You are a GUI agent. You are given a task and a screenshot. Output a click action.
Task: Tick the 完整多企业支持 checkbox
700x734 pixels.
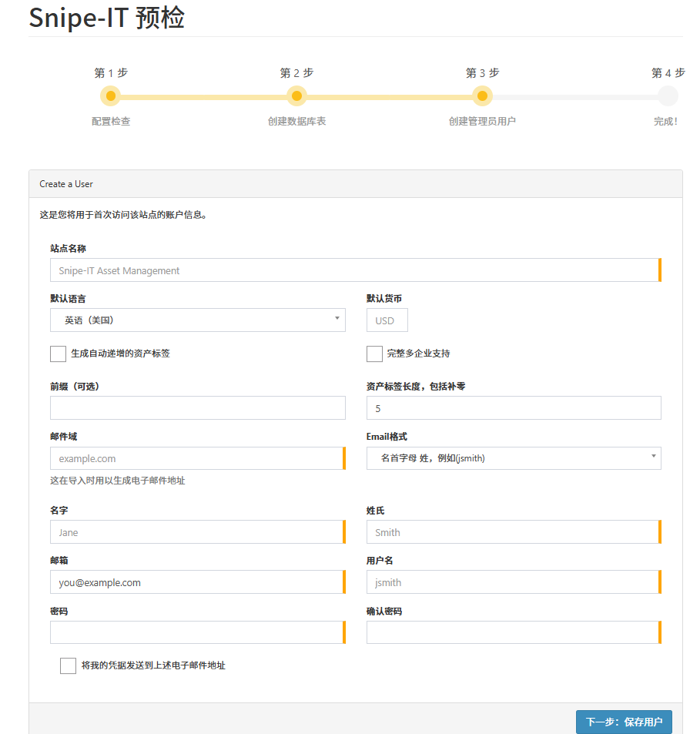click(374, 354)
